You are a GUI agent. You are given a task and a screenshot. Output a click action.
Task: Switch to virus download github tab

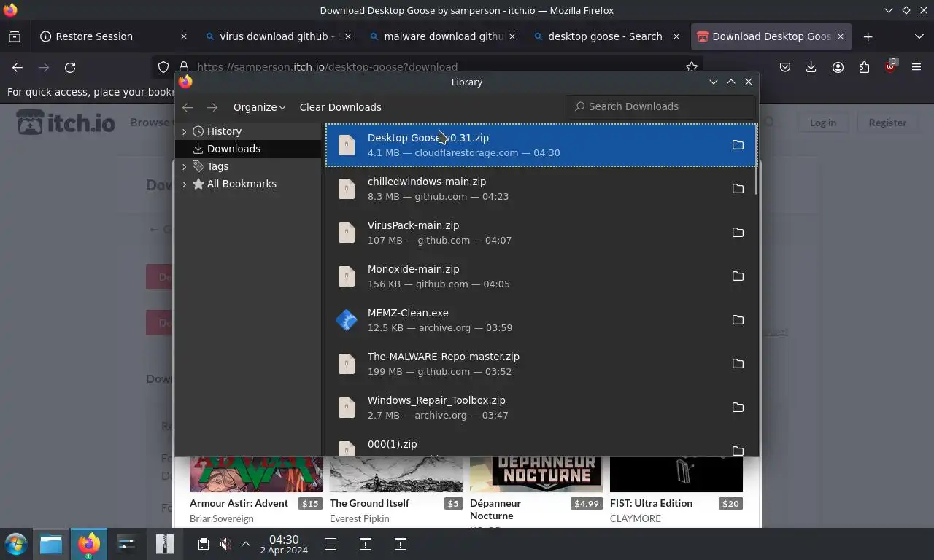[x=277, y=36]
